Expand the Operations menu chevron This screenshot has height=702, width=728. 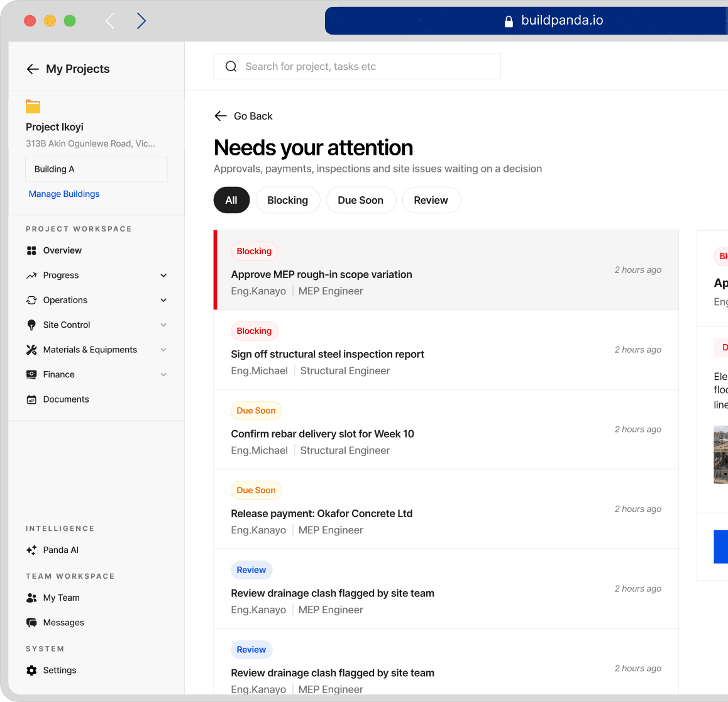[x=163, y=300]
